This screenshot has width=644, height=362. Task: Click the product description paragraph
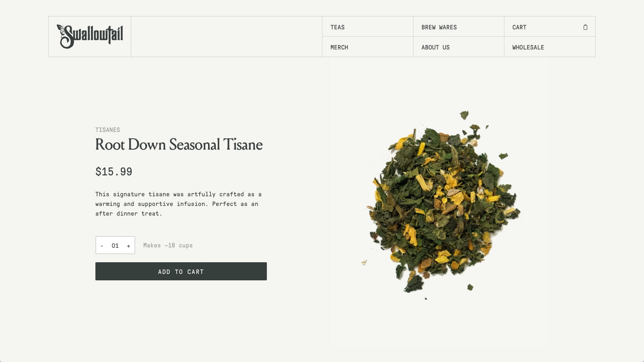pyautogui.click(x=179, y=204)
